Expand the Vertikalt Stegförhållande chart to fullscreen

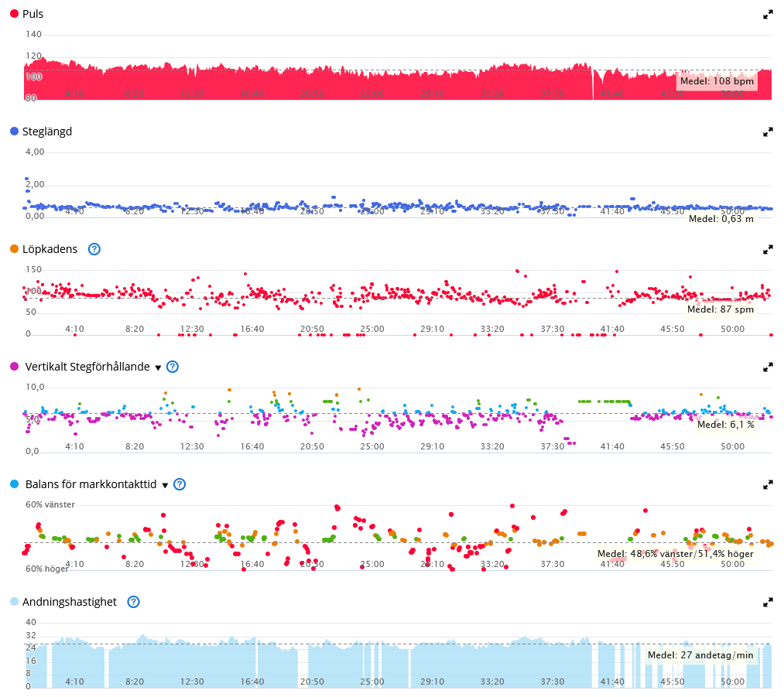(768, 367)
